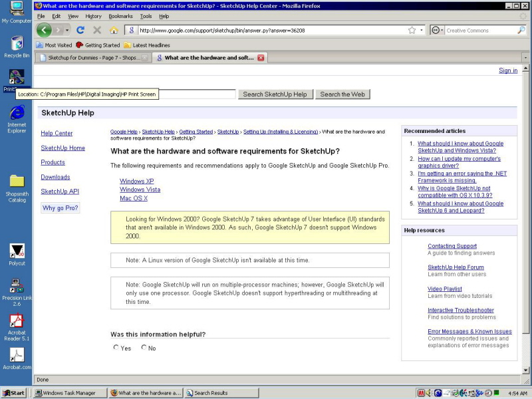
Task: Switch to Sketchup for Dummies tab
Action: tap(92, 58)
